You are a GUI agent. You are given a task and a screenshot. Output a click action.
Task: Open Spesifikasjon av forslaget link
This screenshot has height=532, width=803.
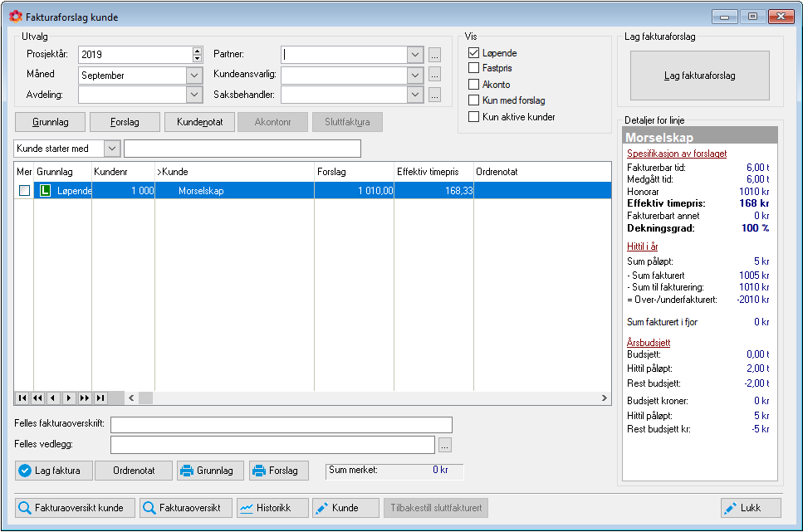pyautogui.click(x=677, y=154)
